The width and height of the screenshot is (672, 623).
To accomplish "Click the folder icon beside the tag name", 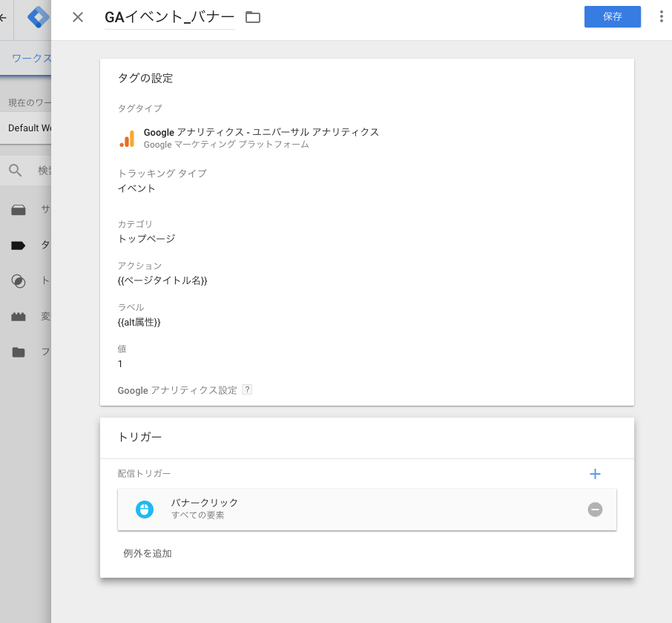I will tap(252, 16).
